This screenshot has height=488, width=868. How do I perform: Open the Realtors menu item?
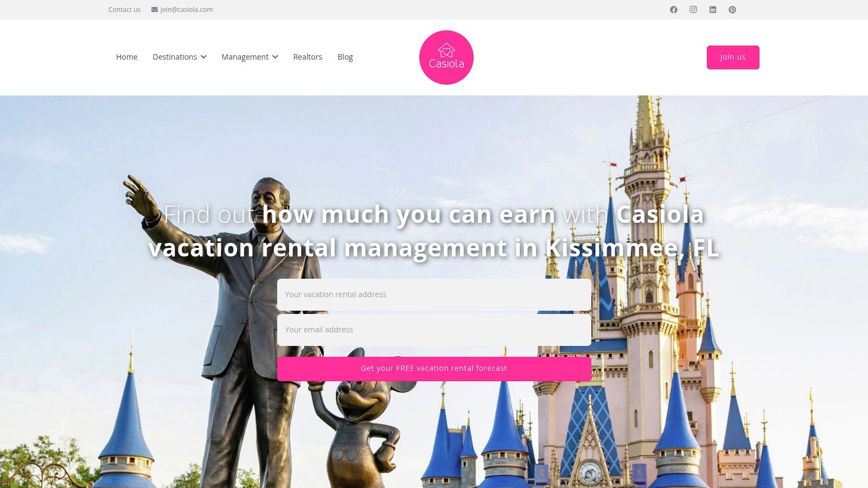307,57
